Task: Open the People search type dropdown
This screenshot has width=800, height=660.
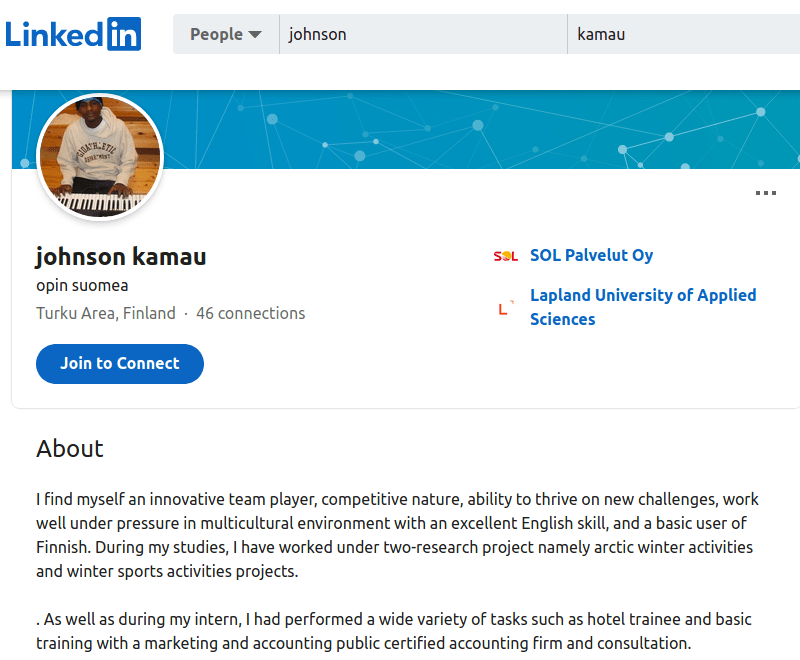Action: (x=225, y=34)
